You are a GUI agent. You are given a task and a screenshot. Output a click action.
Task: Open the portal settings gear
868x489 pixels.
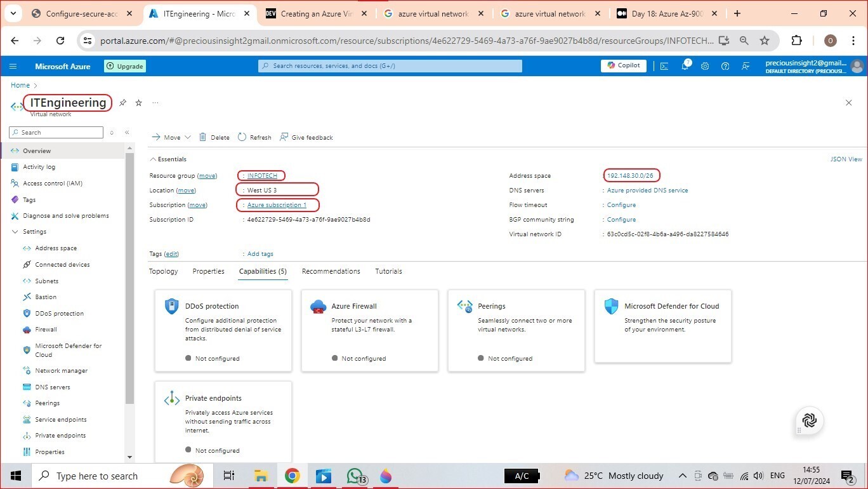705,66
